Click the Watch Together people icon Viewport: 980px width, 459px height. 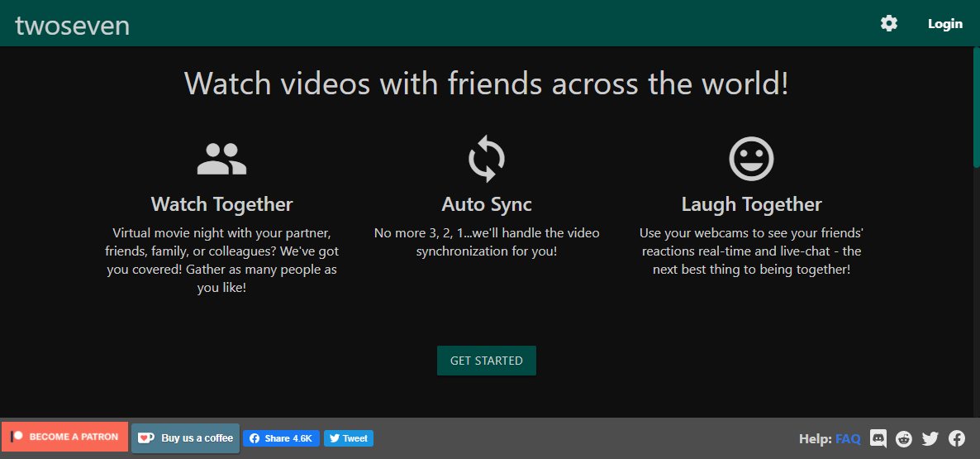coord(221,159)
